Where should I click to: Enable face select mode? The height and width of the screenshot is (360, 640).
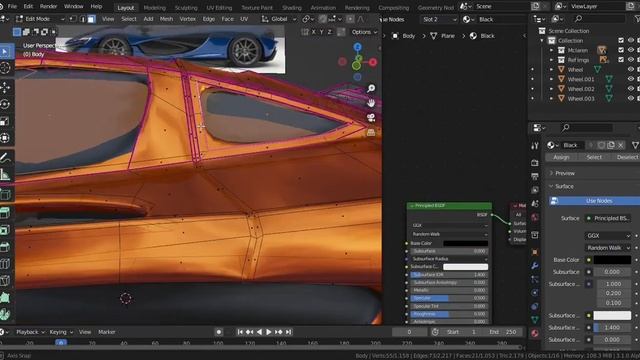click(91, 19)
